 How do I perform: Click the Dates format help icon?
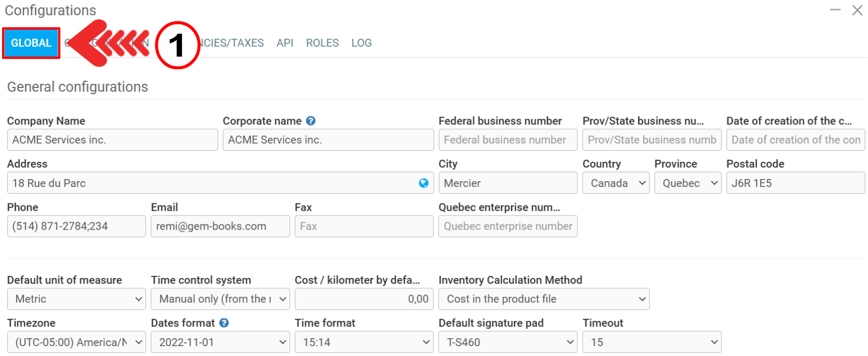224,323
